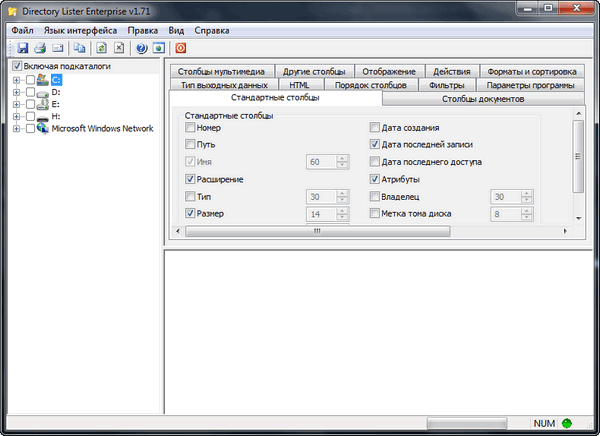Screen dimensions: 600x436
Task: Enable the "Путь" column checkbox
Action: tap(190, 144)
